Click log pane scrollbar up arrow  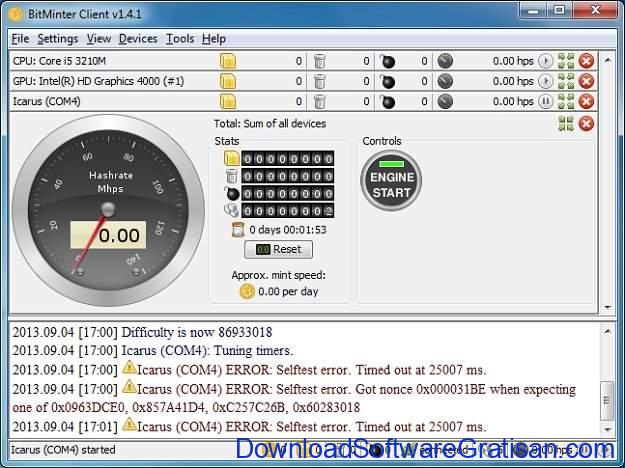[607, 331]
